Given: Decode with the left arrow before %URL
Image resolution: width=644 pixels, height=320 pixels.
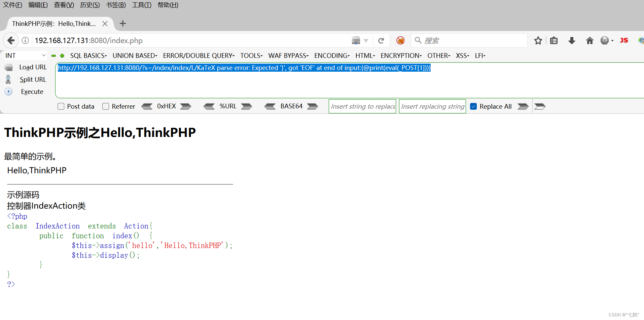Looking at the screenshot, I should [209, 106].
